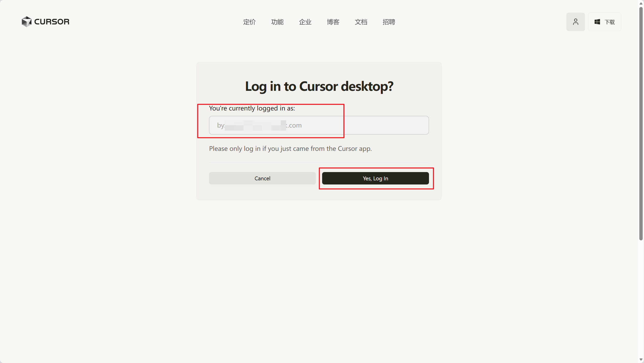Click the 'currently logged in as' label

pyautogui.click(x=252, y=108)
